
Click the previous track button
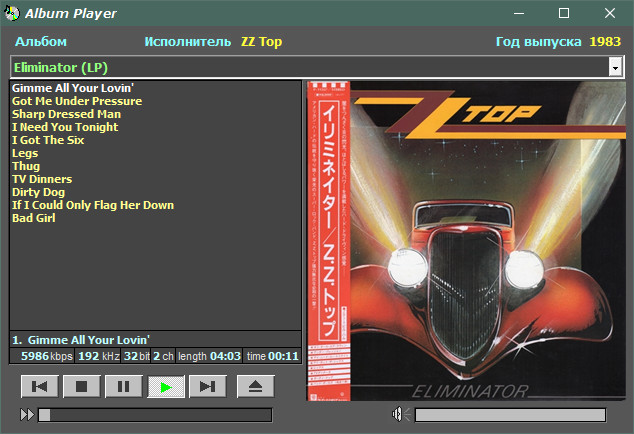tap(40, 386)
